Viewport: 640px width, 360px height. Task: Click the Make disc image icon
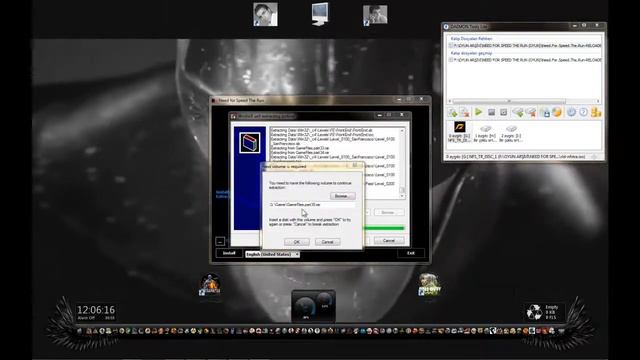point(545,112)
